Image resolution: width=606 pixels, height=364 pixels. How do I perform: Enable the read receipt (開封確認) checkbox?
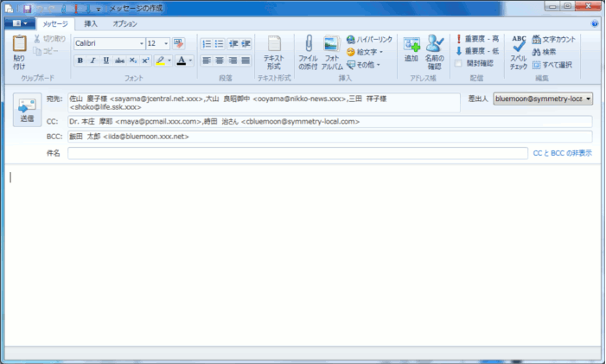pyautogui.click(x=459, y=63)
